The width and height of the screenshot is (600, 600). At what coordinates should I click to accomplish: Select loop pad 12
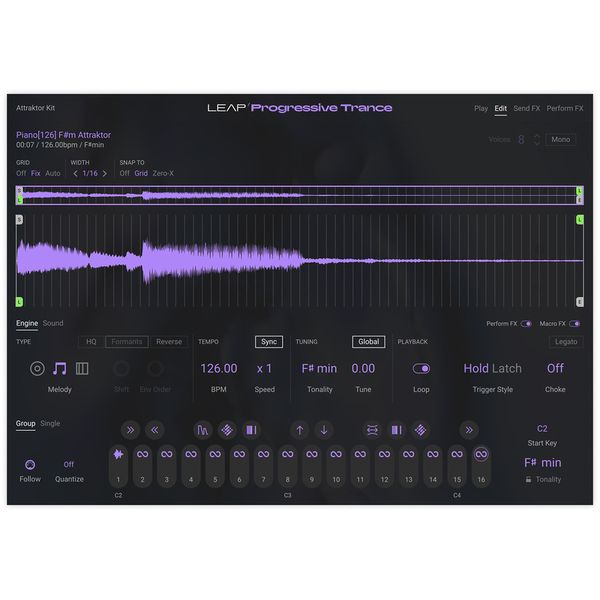(384, 466)
